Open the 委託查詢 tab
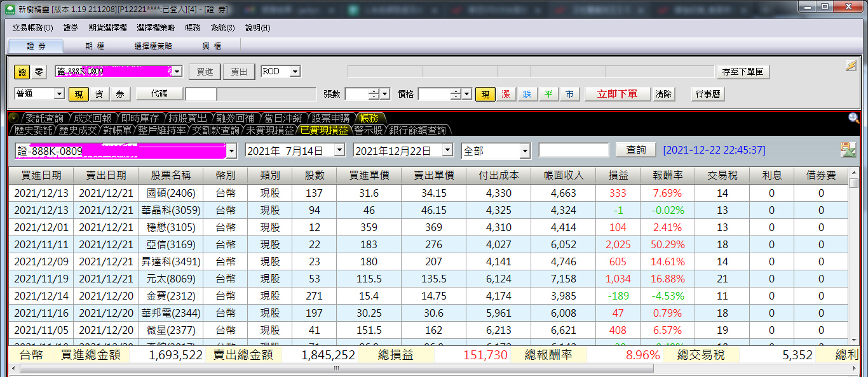868x377 pixels. (44, 118)
